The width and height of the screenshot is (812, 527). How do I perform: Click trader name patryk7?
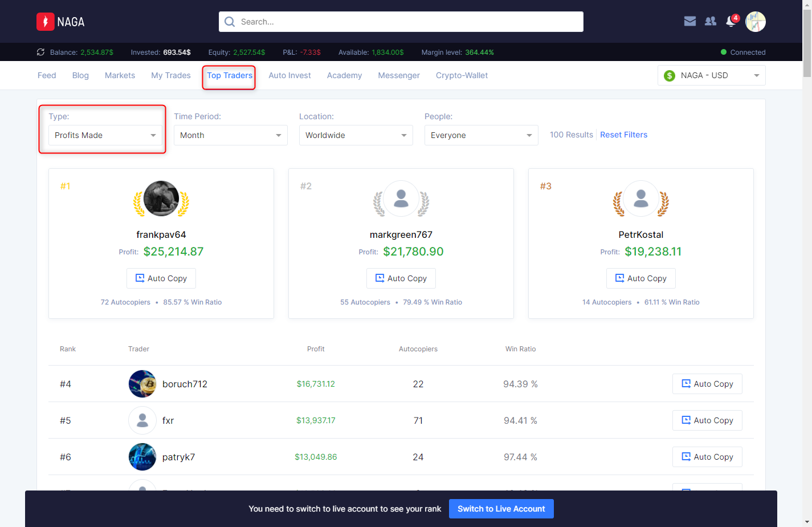[x=178, y=457]
